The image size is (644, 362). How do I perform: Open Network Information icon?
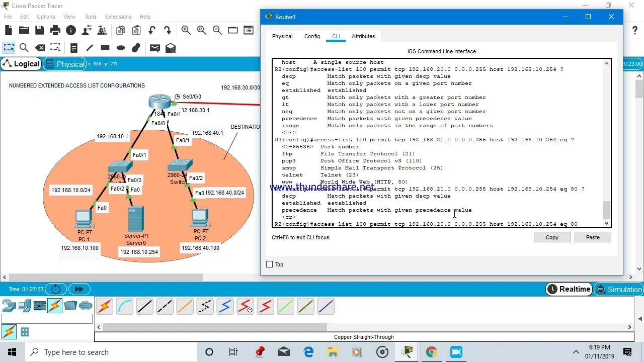[71, 30]
